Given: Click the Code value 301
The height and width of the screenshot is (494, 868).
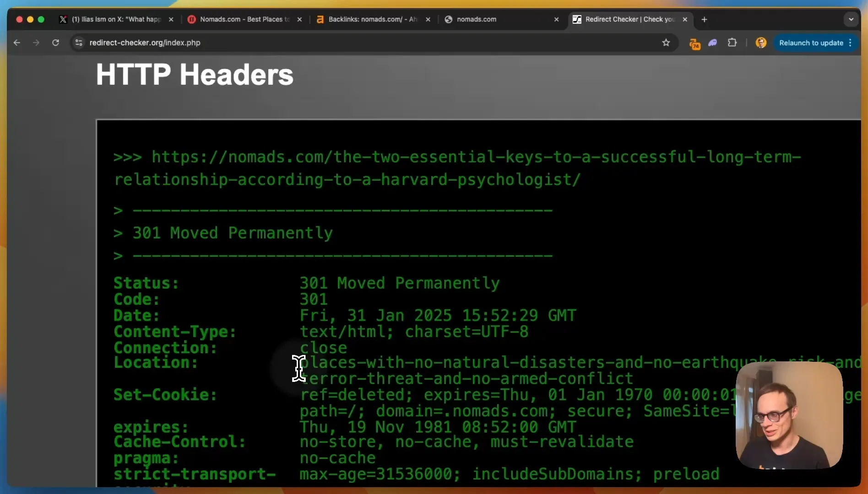Looking at the screenshot, I should pyautogui.click(x=314, y=299).
